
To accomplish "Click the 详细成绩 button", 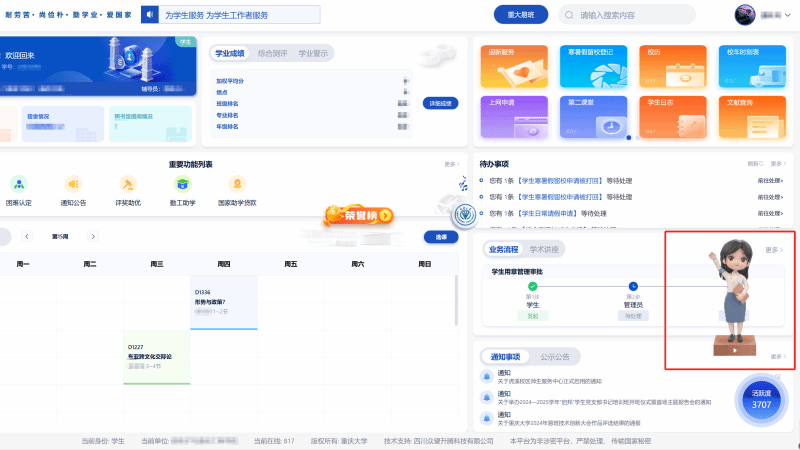I will [x=441, y=103].
